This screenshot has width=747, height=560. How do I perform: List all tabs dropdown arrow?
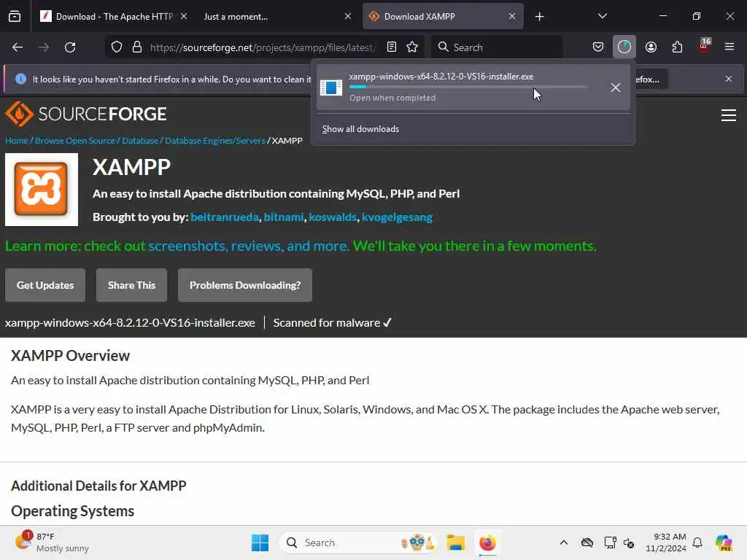click(602, 16)
